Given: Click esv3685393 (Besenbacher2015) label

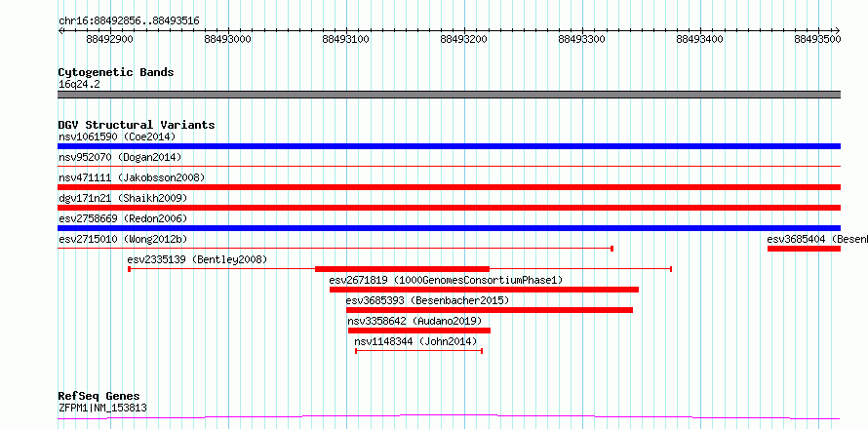Looking at the screenshot, I should [x=427, y=300].
